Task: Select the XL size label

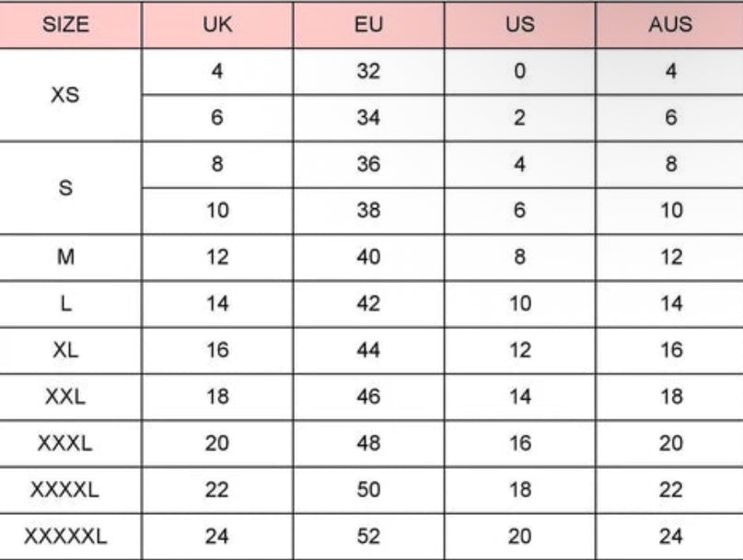Action: [x=65, y=350]
